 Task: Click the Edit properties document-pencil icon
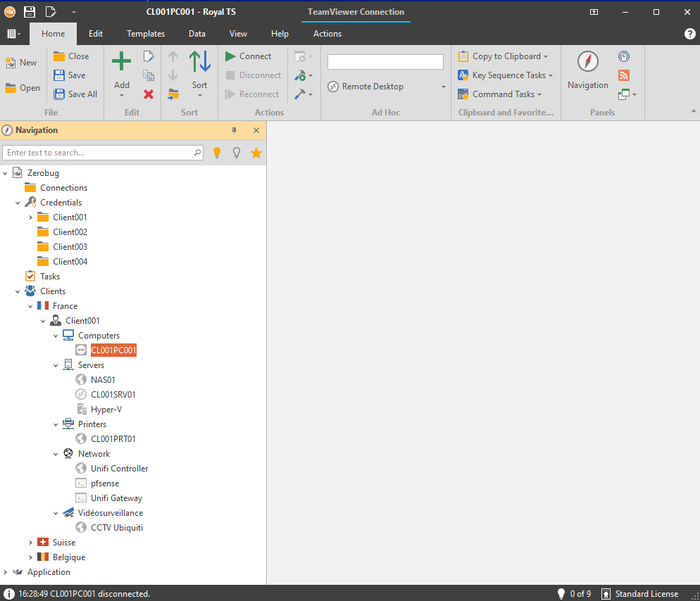[x=149, y=56]
